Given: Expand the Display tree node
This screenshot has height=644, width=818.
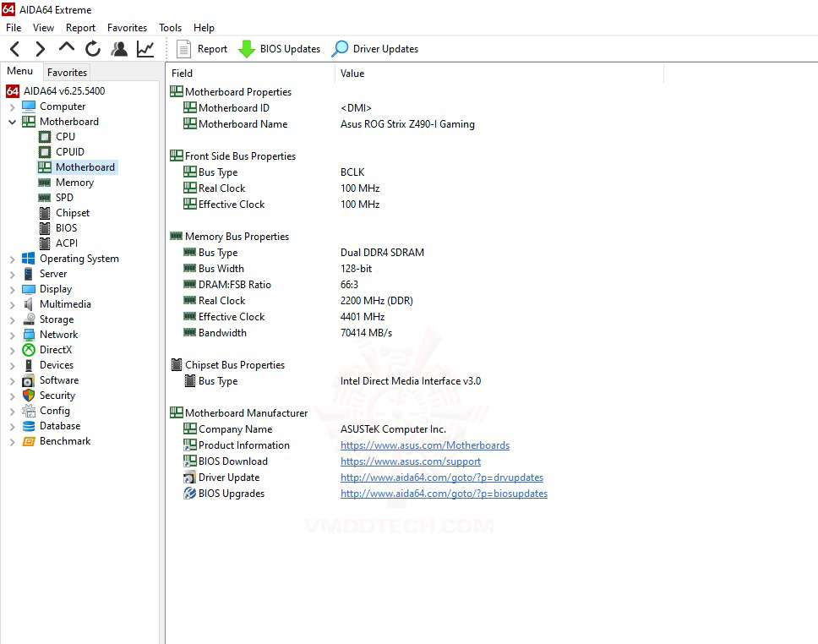Looking at the screenshot, I should coord(12,290).
